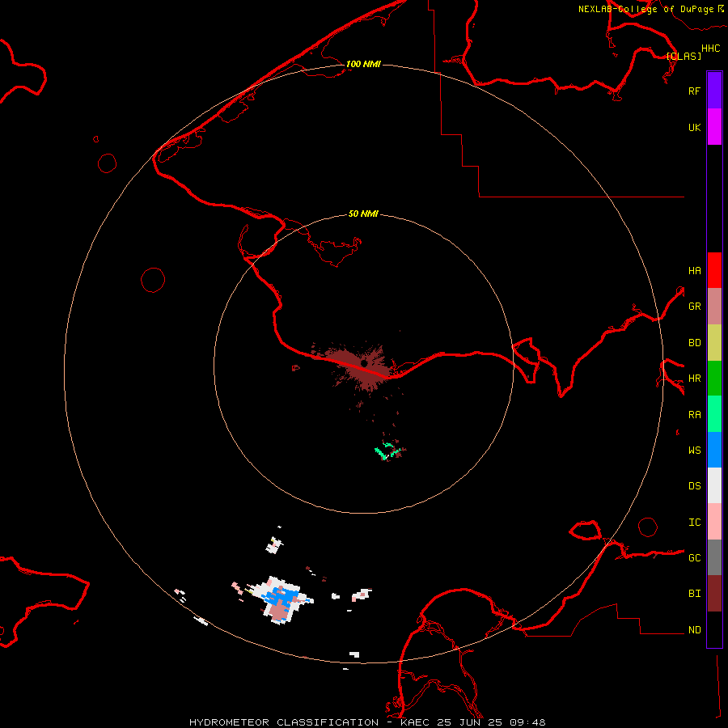The image size is (728, 728).
Task: Click the WS blue legend swatch
Action: click(x=714, y=450)
